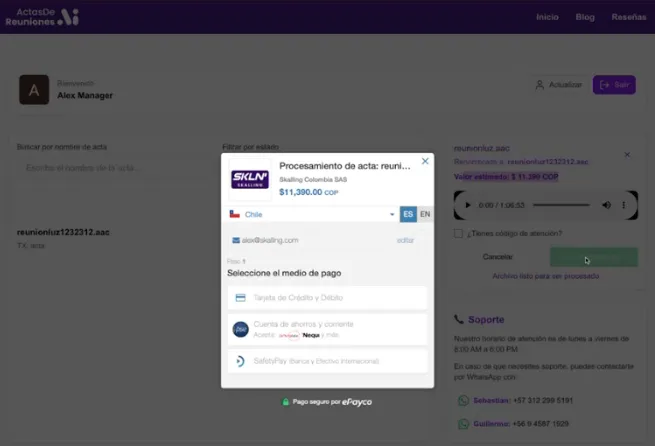Click the Skalling merchant logo

[250, 180]
